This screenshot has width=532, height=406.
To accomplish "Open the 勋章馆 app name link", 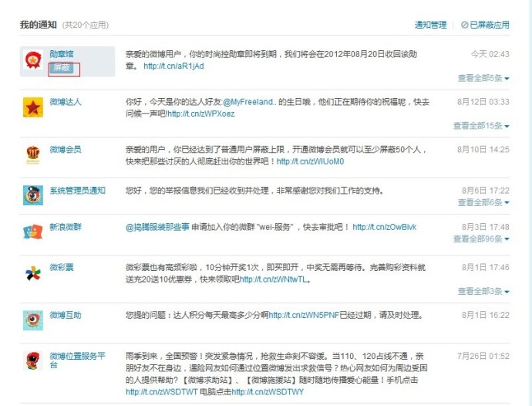I will tap(62, 54).
